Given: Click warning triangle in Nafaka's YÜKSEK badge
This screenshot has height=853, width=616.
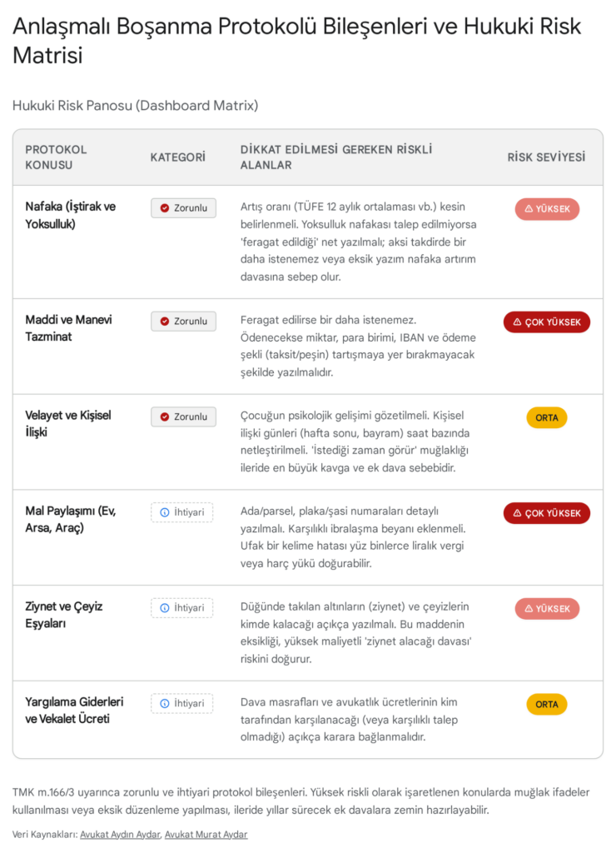Looking at the screenshot, I should pyautogui.click(x=529, y=209).
